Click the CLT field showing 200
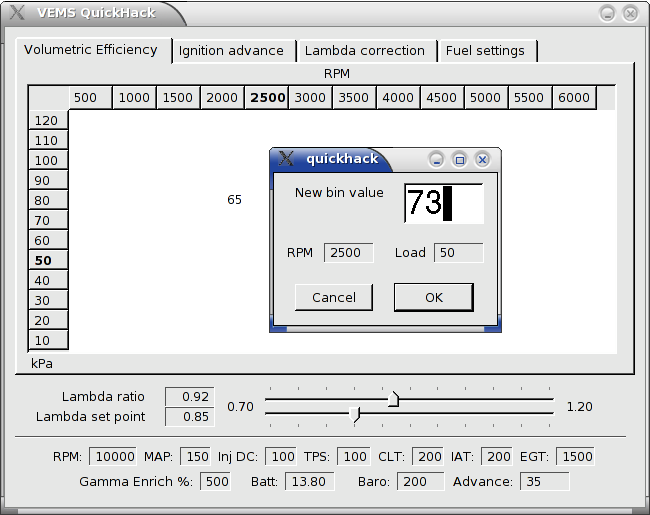Viewport: 650px width, 515px height. pyautogui.click(x=428, y=457)
